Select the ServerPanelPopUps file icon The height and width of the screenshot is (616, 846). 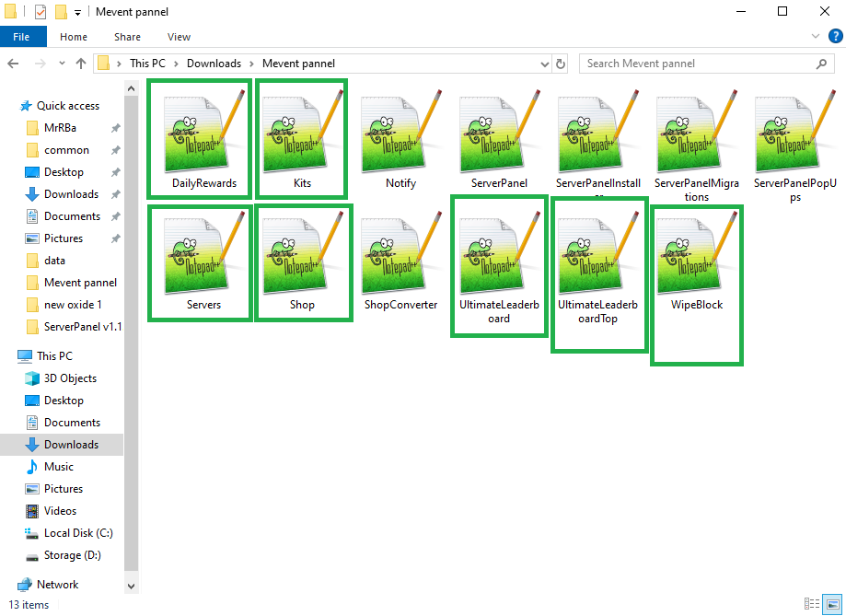pos(794,133)
